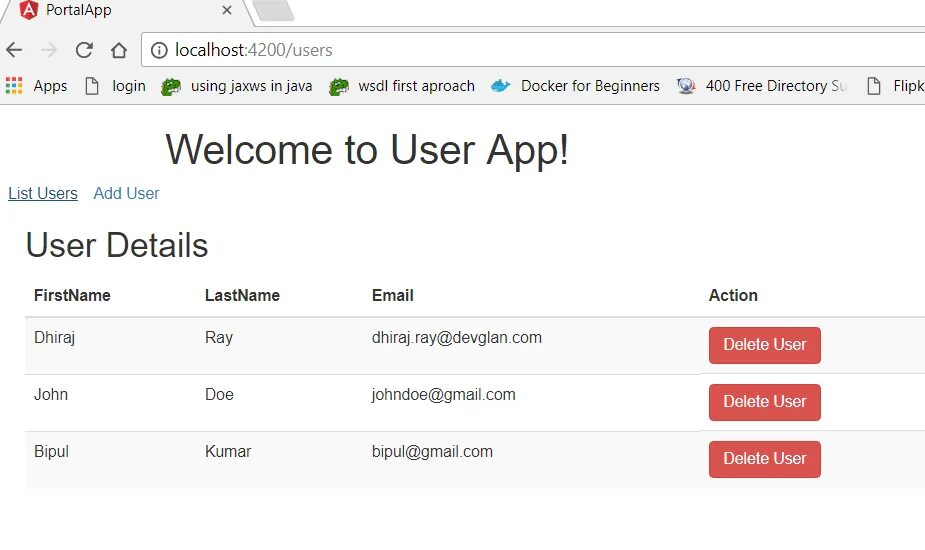Click the Angular favicon on PortalApp tab
925x550 pixels.
point(28,9)
